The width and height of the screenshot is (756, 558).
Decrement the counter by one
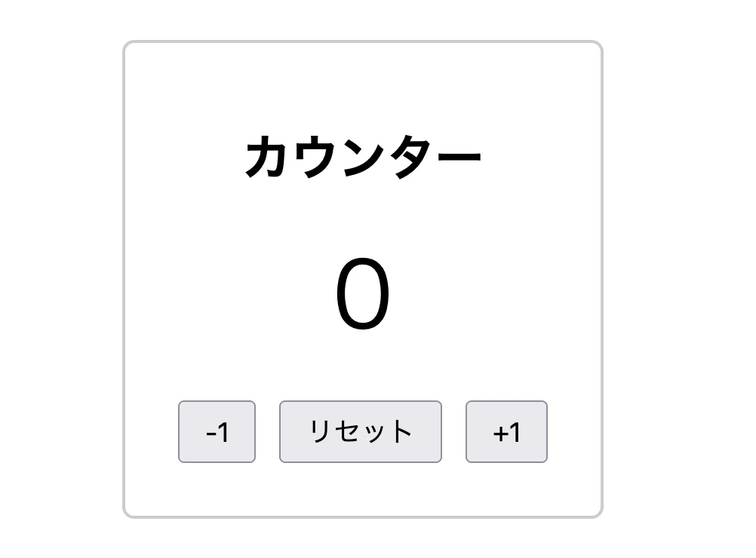click(x=217, y=432)
